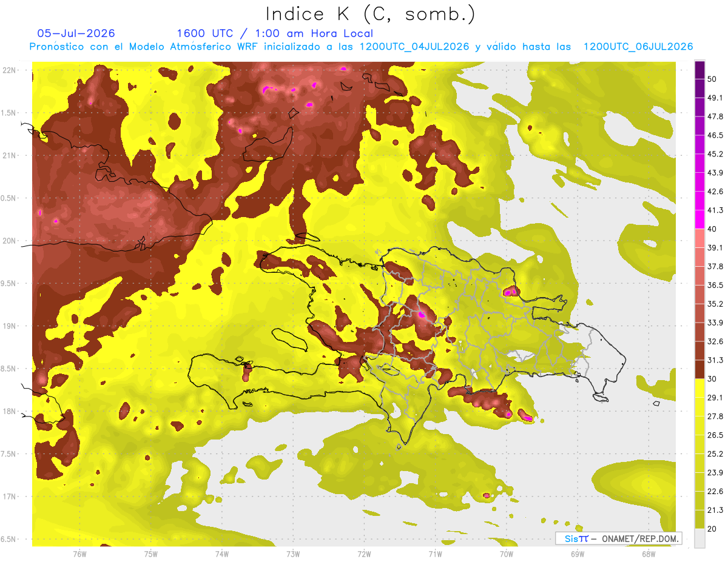Click legend value '47.8'
Image resolution: width=728 pixels, height=562 pixels.
click(716, 116)
